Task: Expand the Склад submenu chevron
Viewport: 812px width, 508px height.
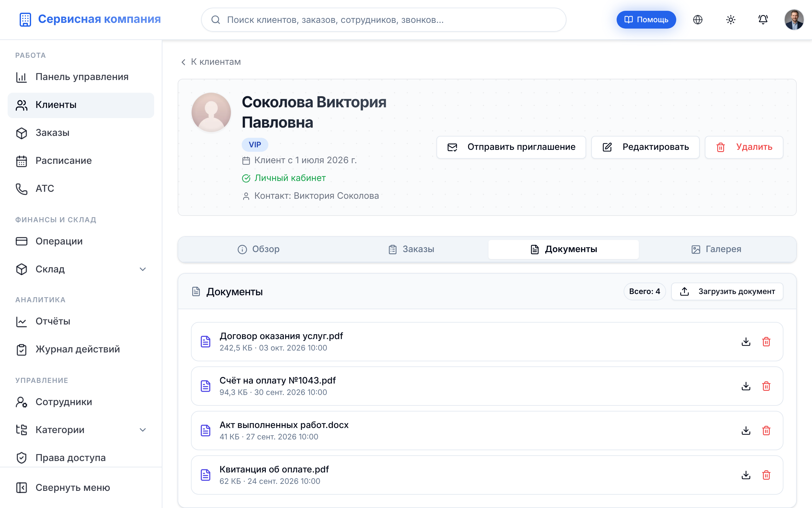Action: (x=143, y=269)
